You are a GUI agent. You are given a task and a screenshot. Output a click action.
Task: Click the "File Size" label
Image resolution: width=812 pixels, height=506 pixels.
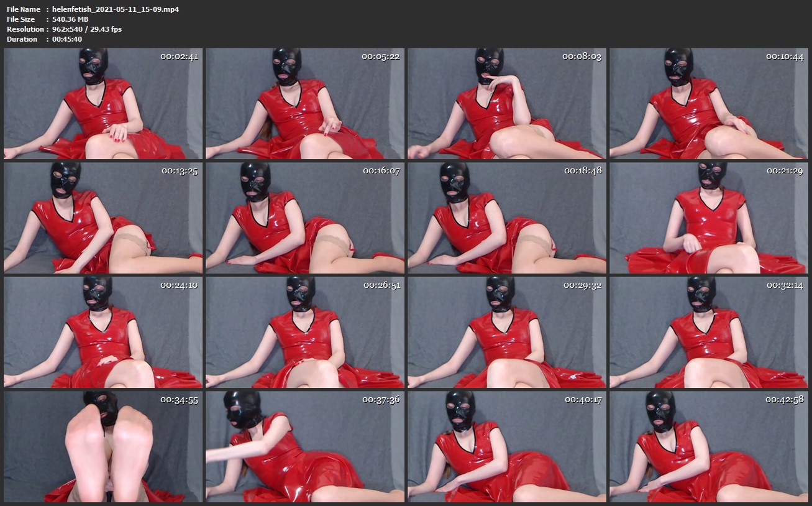click(21, 19)
